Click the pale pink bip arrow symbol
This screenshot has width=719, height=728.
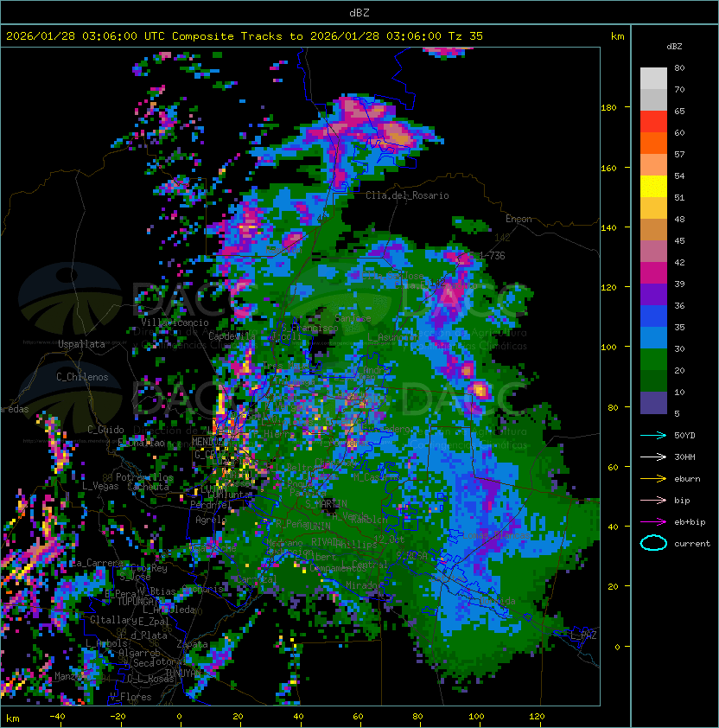click(x=653, y=500)
